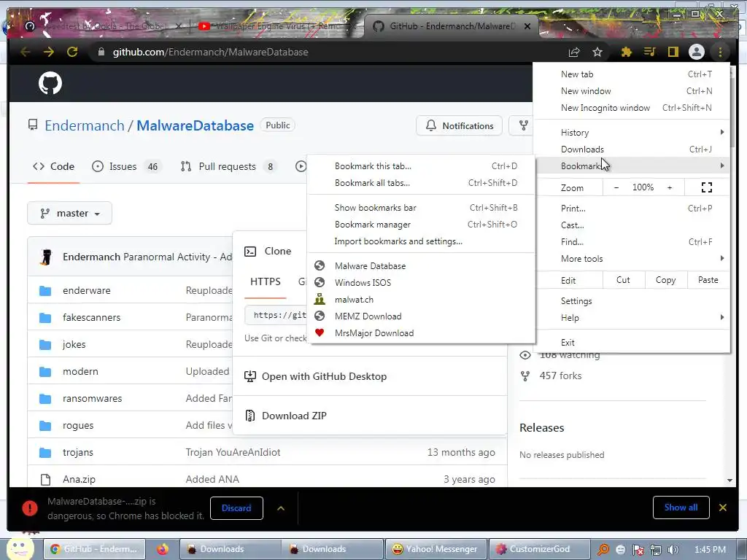The height and width of the screenshot is (560, 747).
Task: Increase zoom with plus button
Action: (670, 187)
